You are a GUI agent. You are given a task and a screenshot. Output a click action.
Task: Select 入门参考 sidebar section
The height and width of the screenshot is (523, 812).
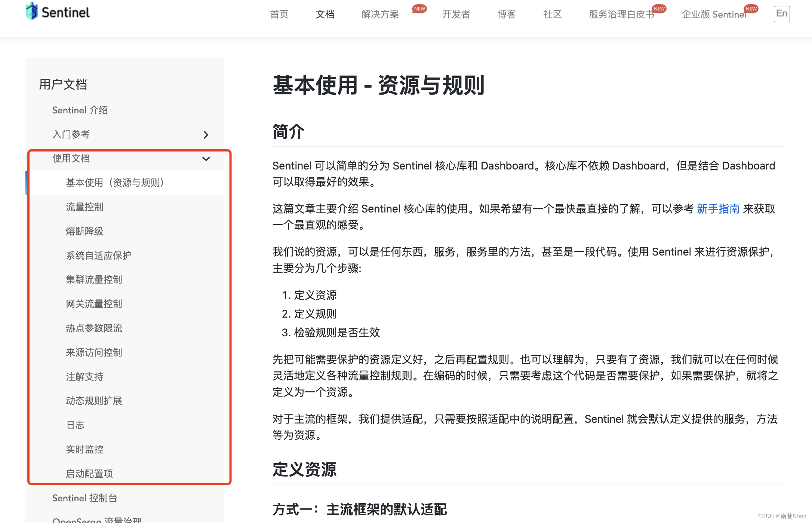[x=71, y=134]
